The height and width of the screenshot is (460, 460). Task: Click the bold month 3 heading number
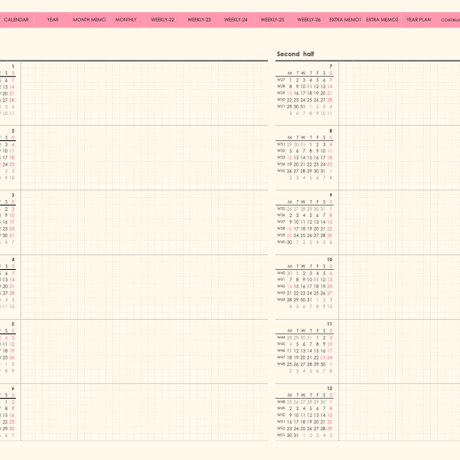13,195
